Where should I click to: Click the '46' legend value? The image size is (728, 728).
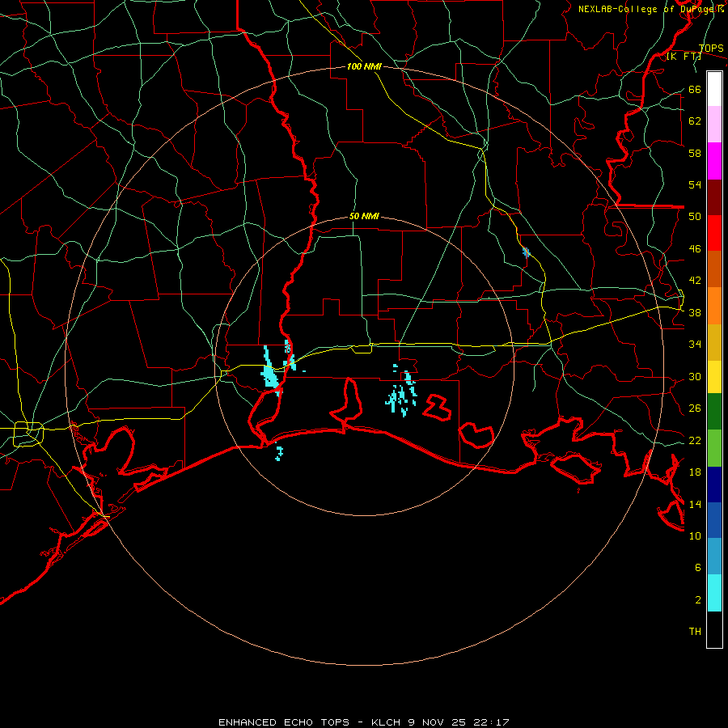(x=695, y=249)
